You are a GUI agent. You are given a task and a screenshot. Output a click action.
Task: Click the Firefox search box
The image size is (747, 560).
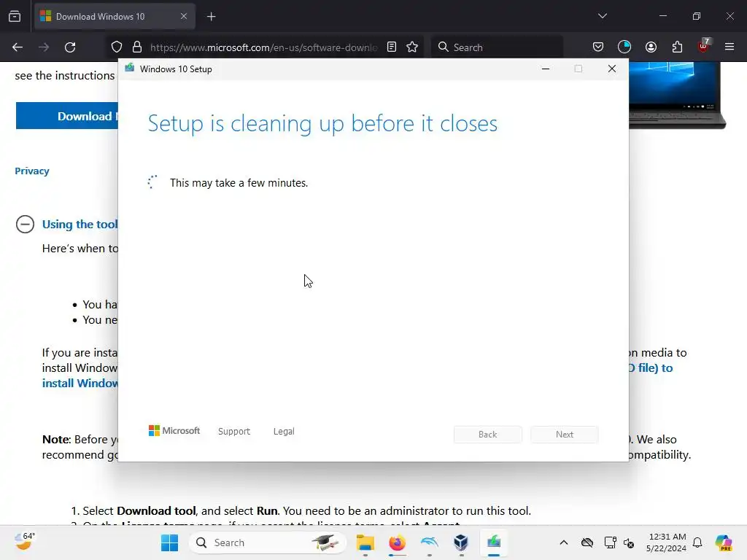click(x=497, y=47)
